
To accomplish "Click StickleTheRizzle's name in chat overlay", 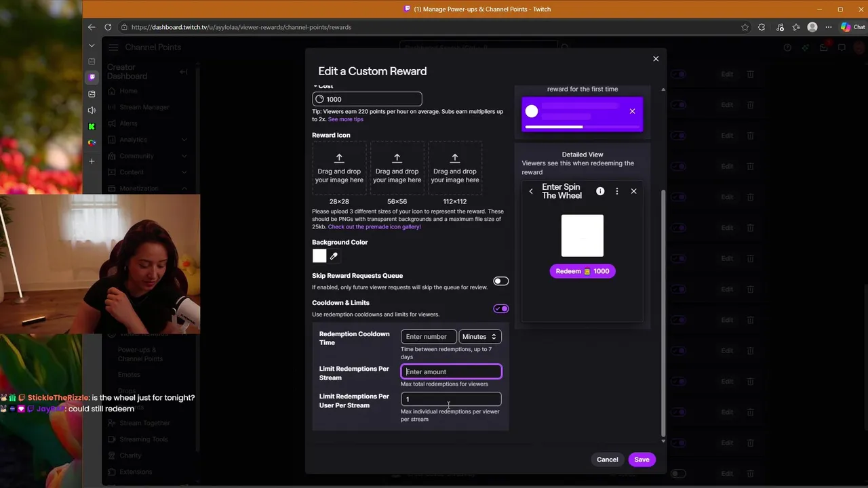I will [58, 398].
